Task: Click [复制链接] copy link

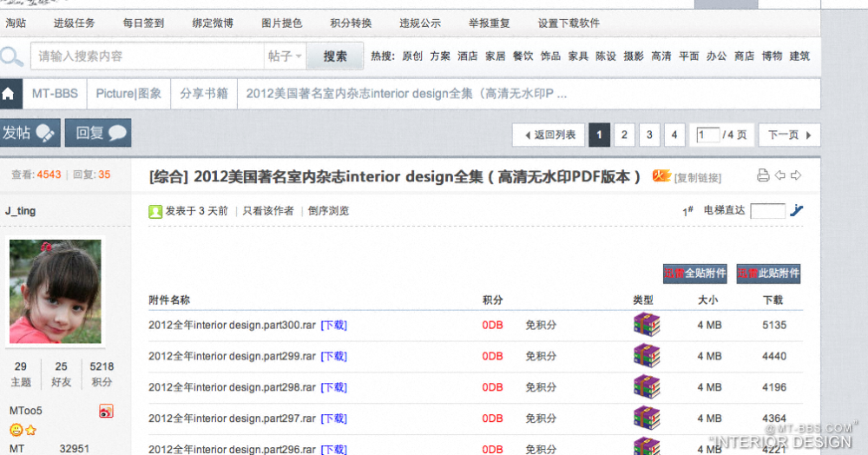Action: 698,178
